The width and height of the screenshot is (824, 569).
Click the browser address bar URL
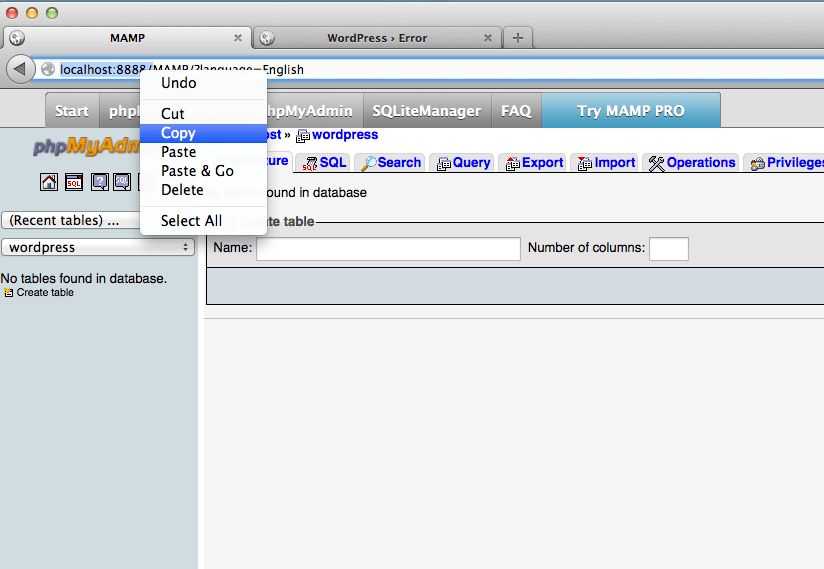182,69
